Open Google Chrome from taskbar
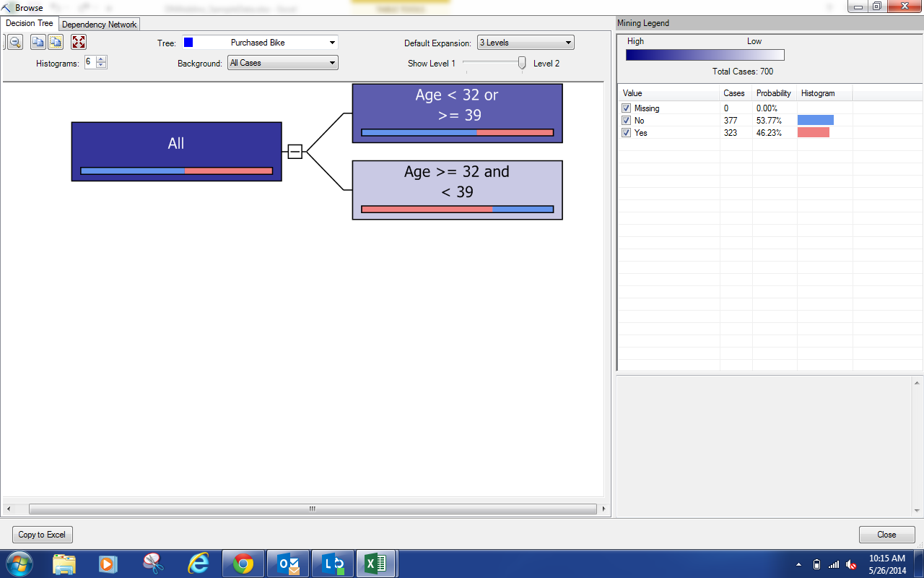The height and width of the screenshot is (578, 924). click(x=243, y=564)
